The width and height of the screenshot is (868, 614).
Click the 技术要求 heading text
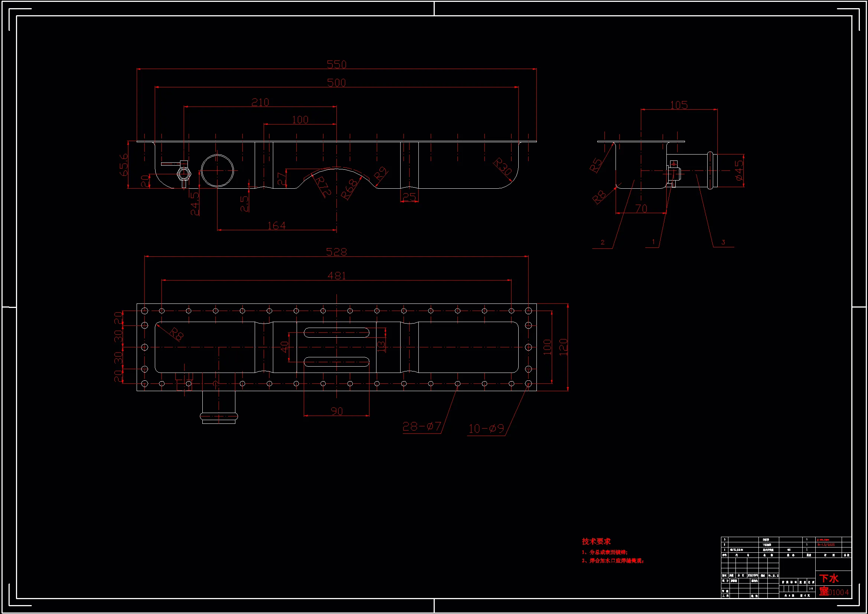(596, 541)
